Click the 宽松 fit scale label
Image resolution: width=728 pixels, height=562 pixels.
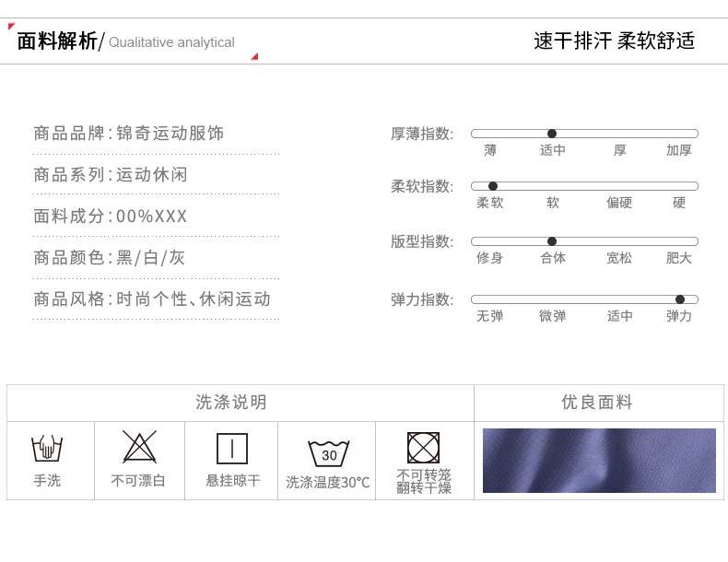coord(619,258)
